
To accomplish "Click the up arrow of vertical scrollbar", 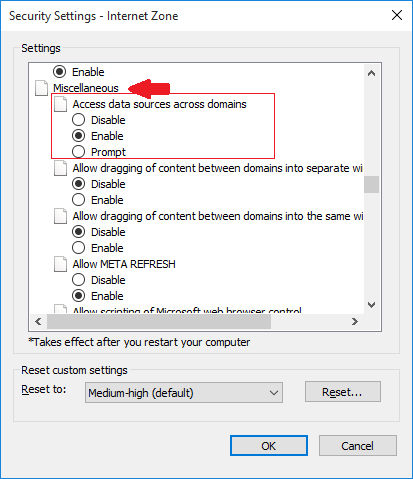I will coord(371,73).
